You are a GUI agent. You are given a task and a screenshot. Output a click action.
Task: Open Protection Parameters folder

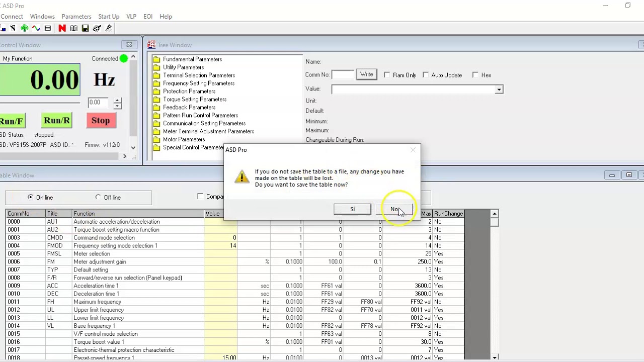[189, 92]
